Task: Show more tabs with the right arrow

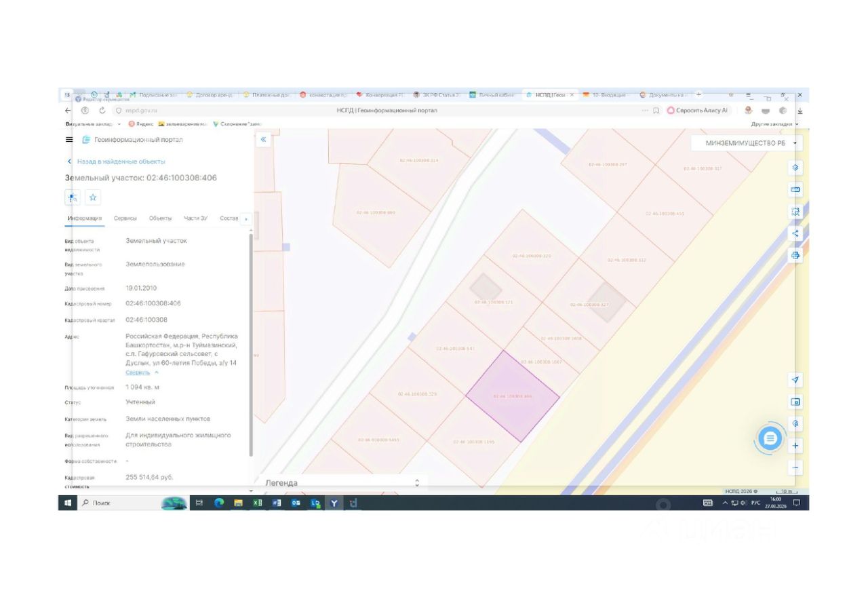Action: tap(245, 219)
